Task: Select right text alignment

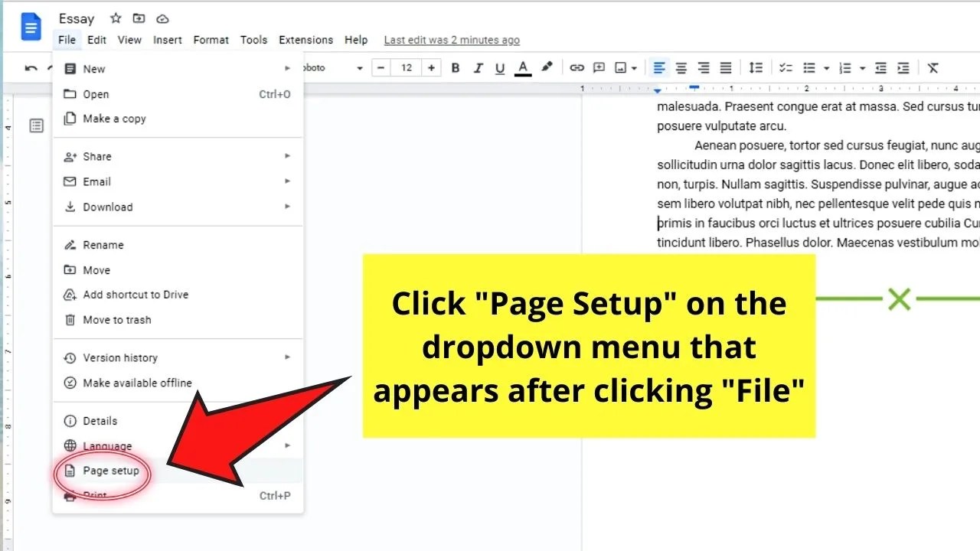Action: (x=703, y=67)
